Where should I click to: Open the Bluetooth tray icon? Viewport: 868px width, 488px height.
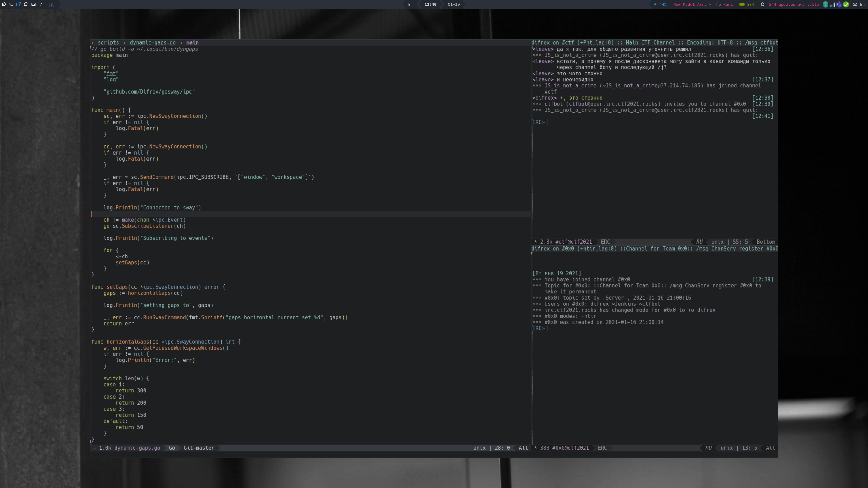[x=826, y=4]
